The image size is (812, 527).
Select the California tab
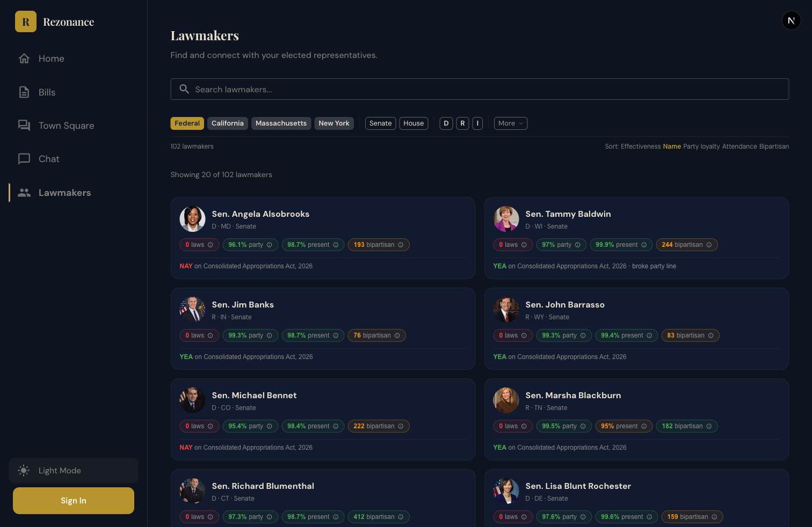[x=228, y=123]
